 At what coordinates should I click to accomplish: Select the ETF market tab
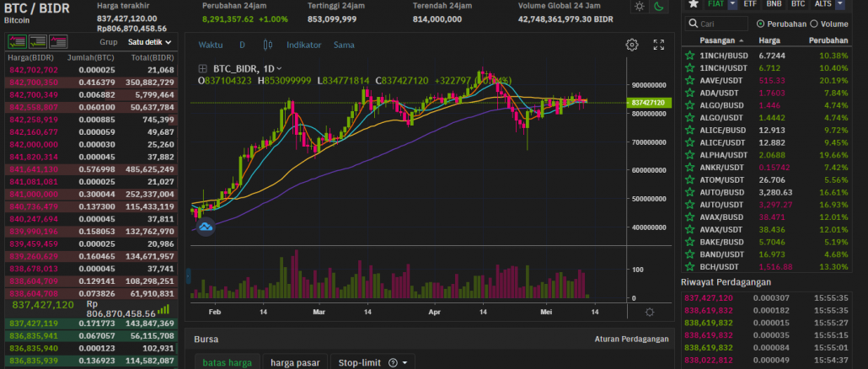pyautogui.click(x=750, y=4)
